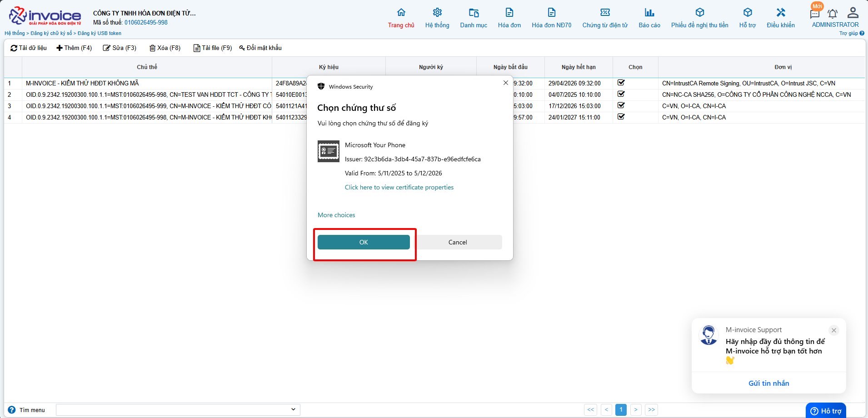Go to previous page button
The image size is (868, 418).
tap(606, 410)
